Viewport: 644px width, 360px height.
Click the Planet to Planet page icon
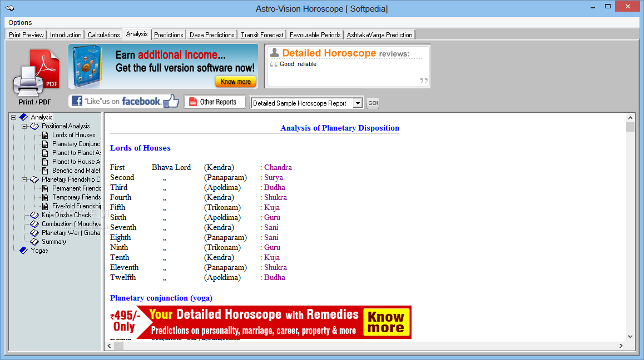coord(45,153)
